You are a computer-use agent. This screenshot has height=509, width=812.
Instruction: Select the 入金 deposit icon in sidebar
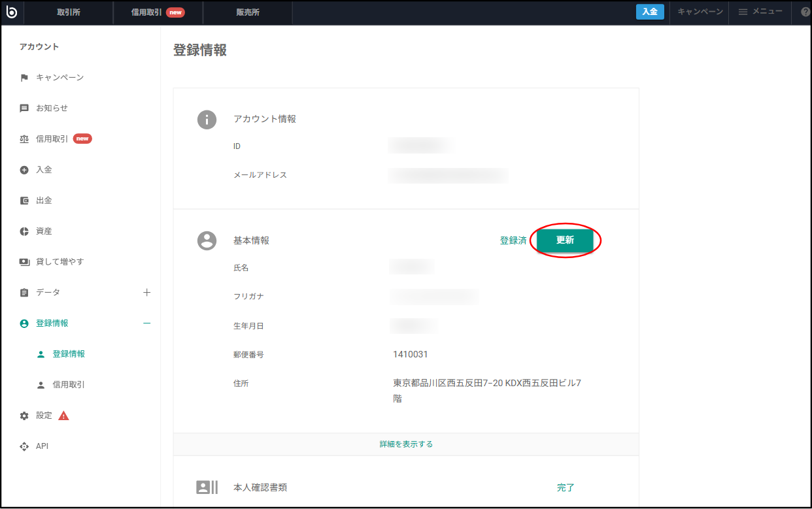[24, 169]
